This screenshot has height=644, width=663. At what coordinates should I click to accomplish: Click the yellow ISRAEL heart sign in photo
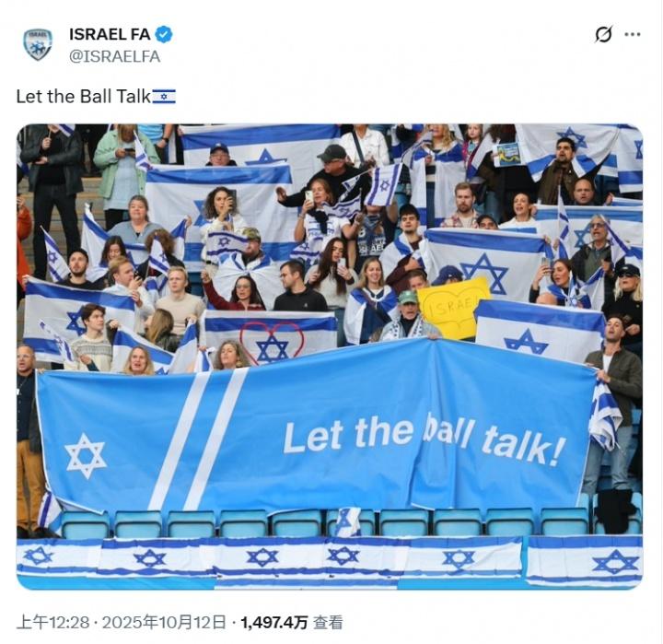(x=453, y=307)
